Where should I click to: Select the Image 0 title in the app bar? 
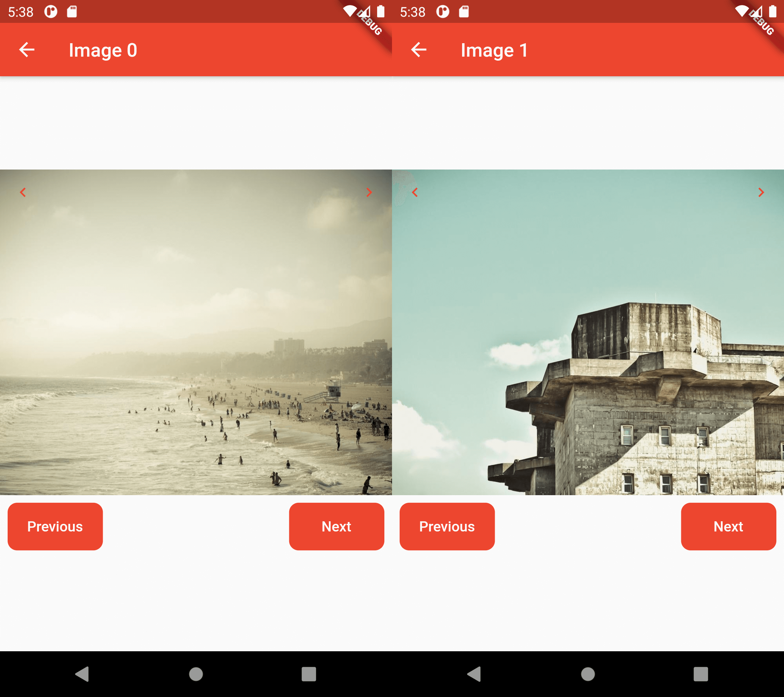pyautogui.click(x=103, y=49)
